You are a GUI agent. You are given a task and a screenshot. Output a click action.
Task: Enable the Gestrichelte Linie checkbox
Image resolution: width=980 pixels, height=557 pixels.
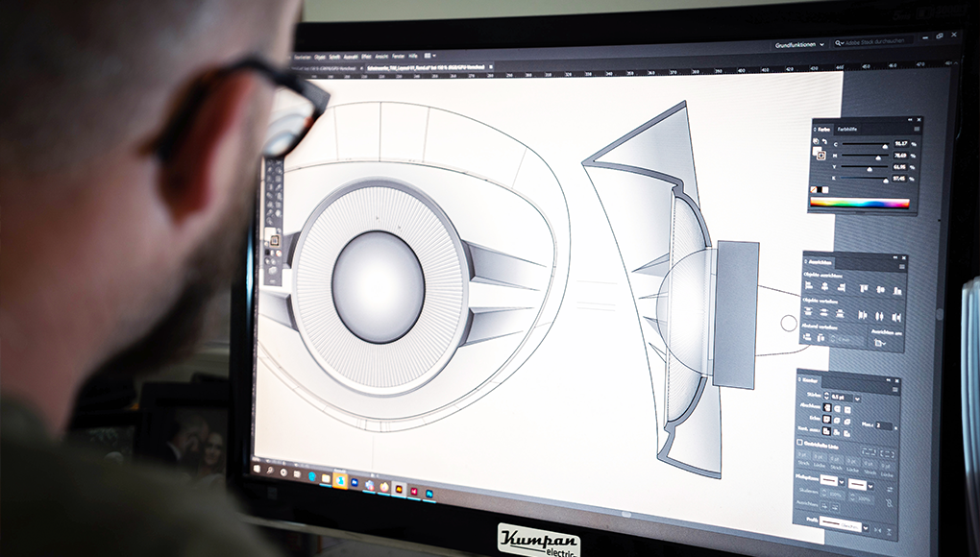(x=799, y=443)
